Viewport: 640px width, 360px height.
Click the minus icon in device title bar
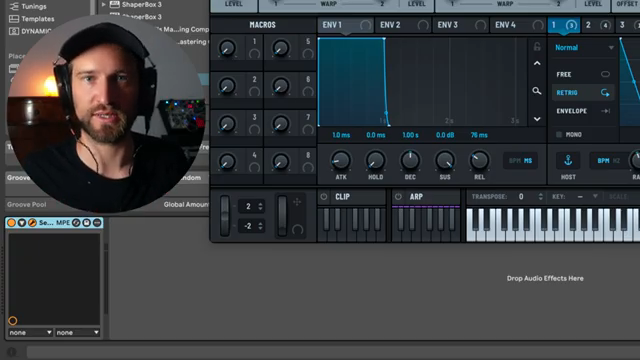[x=97, y=222]
